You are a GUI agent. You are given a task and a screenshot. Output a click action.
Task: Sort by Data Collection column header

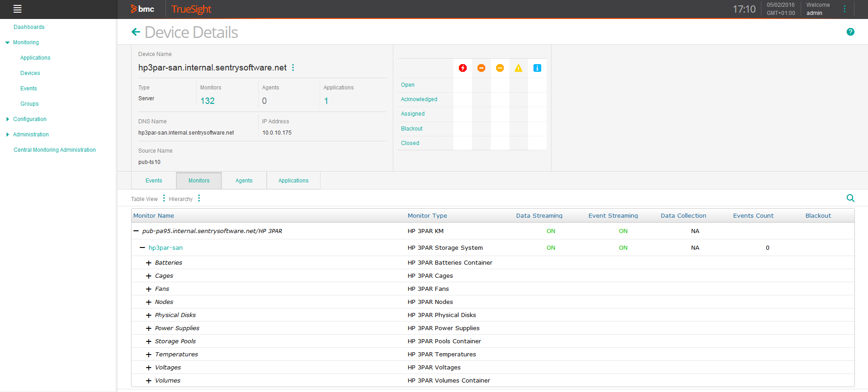(684, 216)
